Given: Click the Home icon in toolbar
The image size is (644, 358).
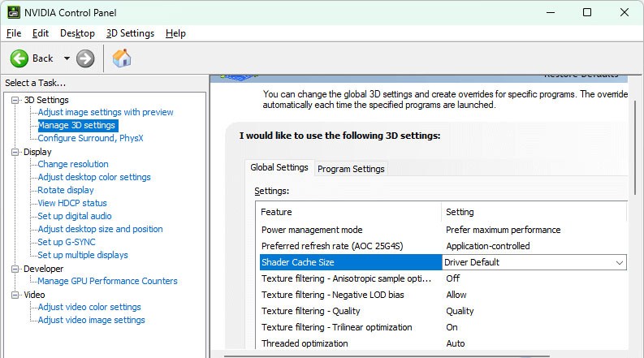Looking at the screenshot, I should click(x=122, y=58).
